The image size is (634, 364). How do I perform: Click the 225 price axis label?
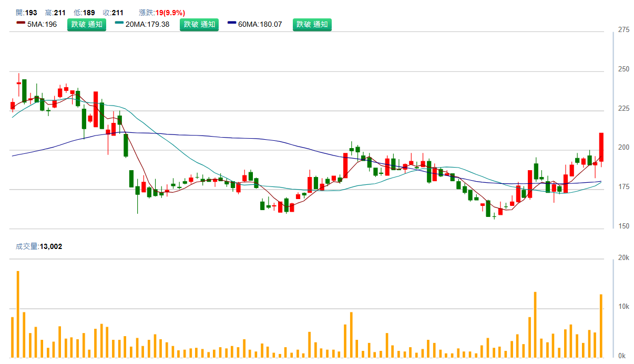[624, 109]
